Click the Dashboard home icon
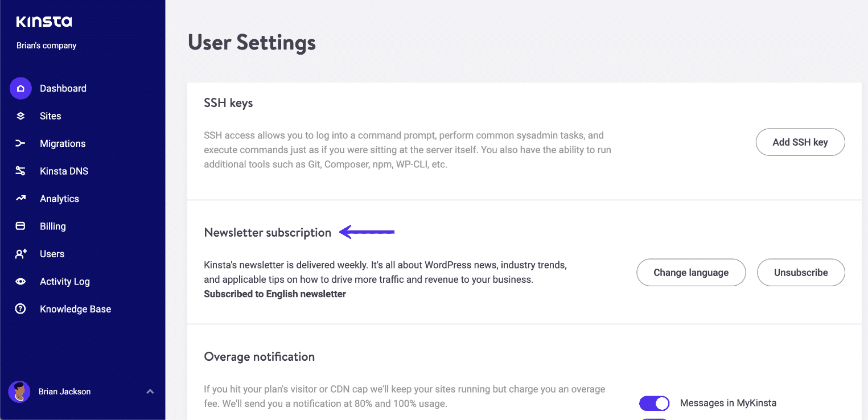 [20, 88]
